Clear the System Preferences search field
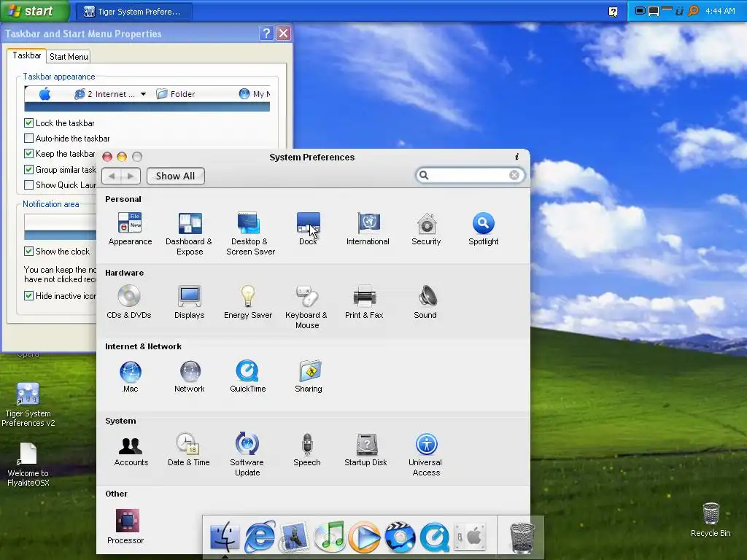Screen dimensions: 747x560 514,175
